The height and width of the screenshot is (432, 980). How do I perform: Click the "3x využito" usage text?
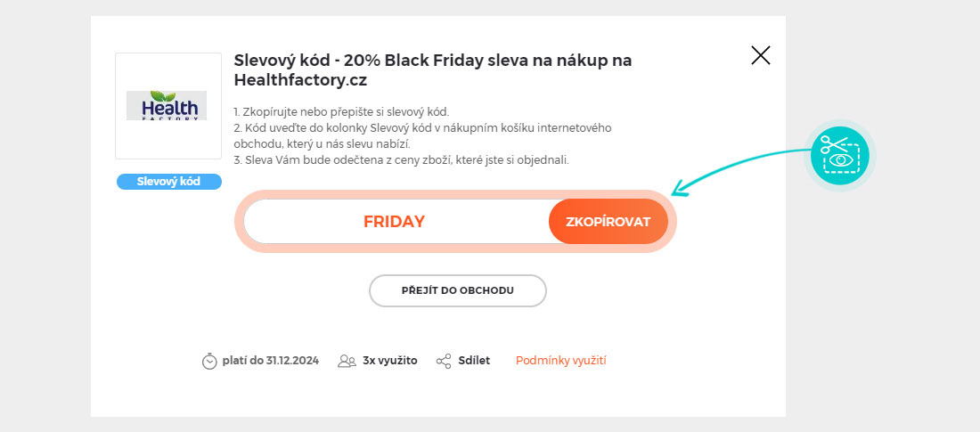click(389, 361)
